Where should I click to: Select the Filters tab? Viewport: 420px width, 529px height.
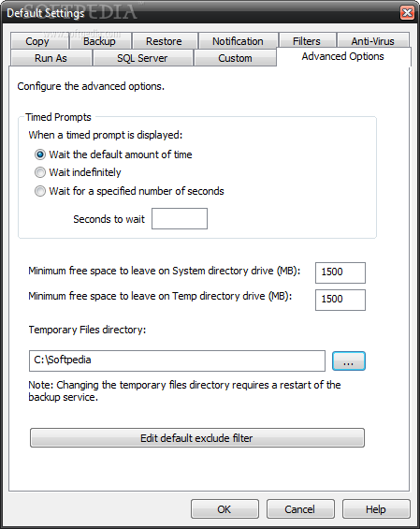[x=307, y=41]
